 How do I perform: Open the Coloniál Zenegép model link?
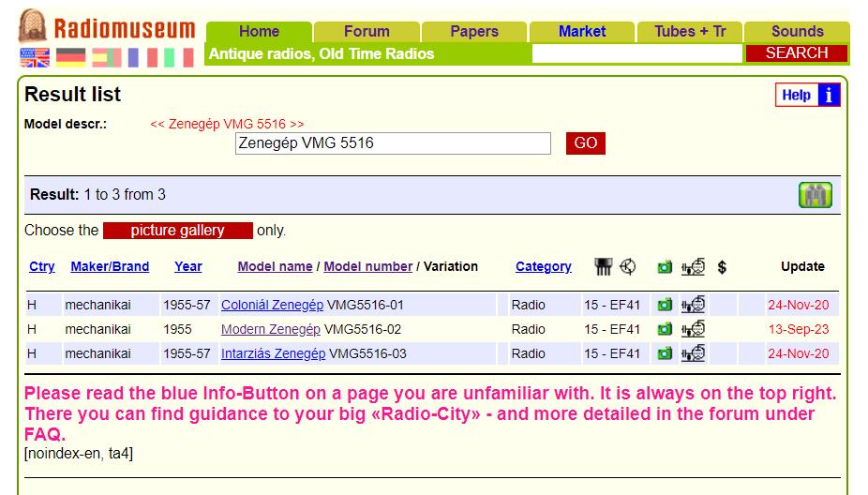[x=272, y=305]
